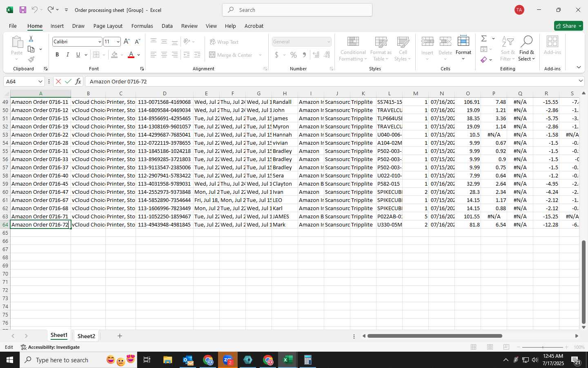
Task: Center text horizontally icon
Action: click(164, 55)
